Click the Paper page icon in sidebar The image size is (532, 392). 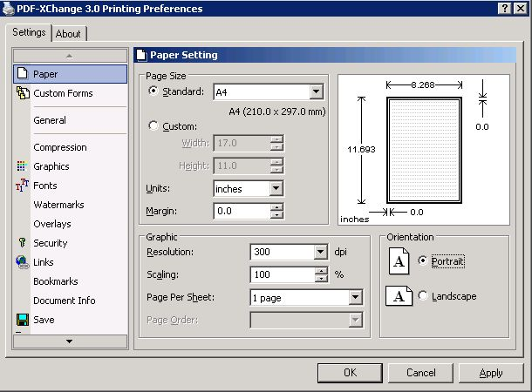23,73
